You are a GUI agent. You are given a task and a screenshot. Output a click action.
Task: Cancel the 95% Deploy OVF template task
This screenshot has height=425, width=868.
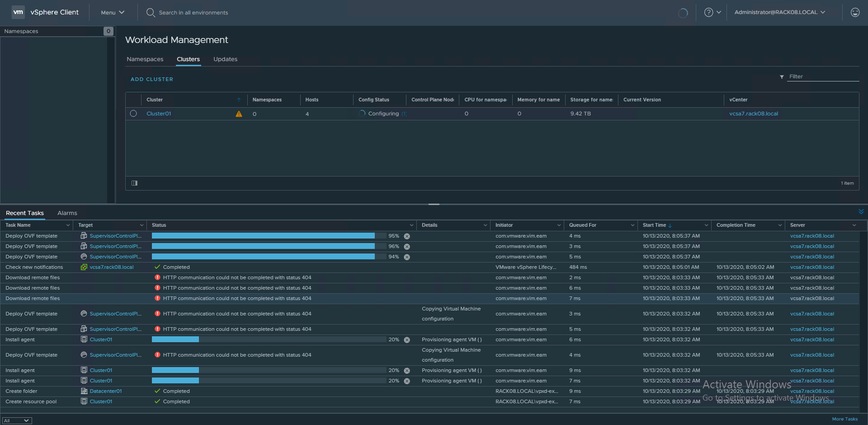pyautogui.click(x=407, y=236)
